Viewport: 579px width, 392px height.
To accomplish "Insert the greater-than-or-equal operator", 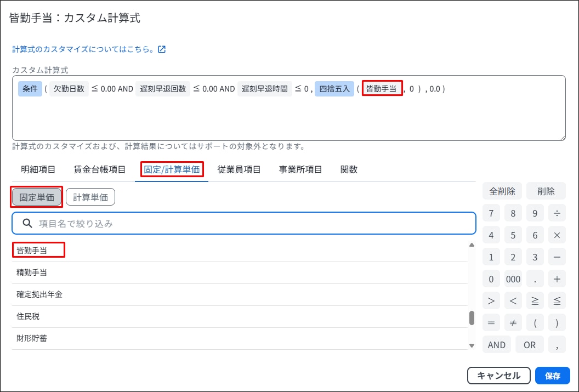I will click(x=535, y=301).
